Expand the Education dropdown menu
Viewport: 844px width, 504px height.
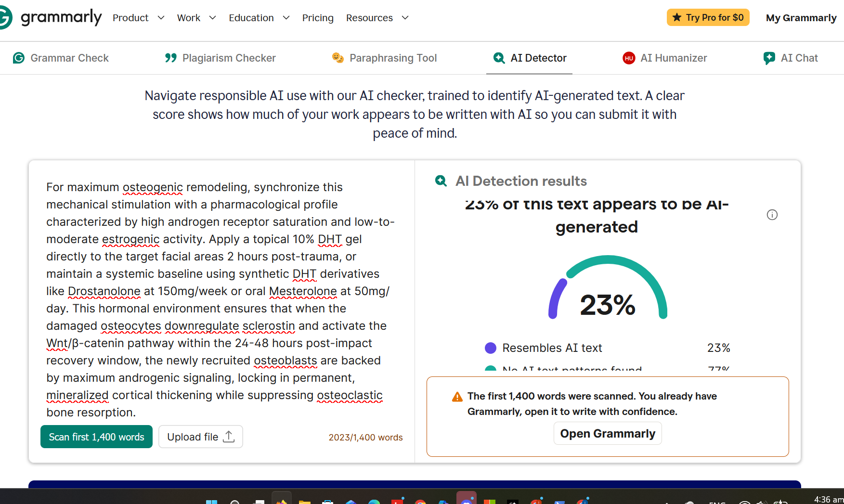(x=260, y=18)
